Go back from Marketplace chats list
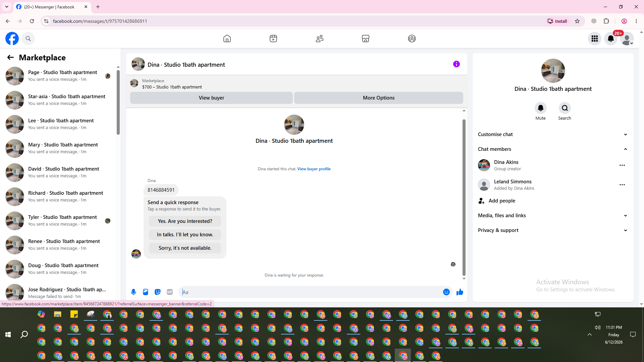 10,57
